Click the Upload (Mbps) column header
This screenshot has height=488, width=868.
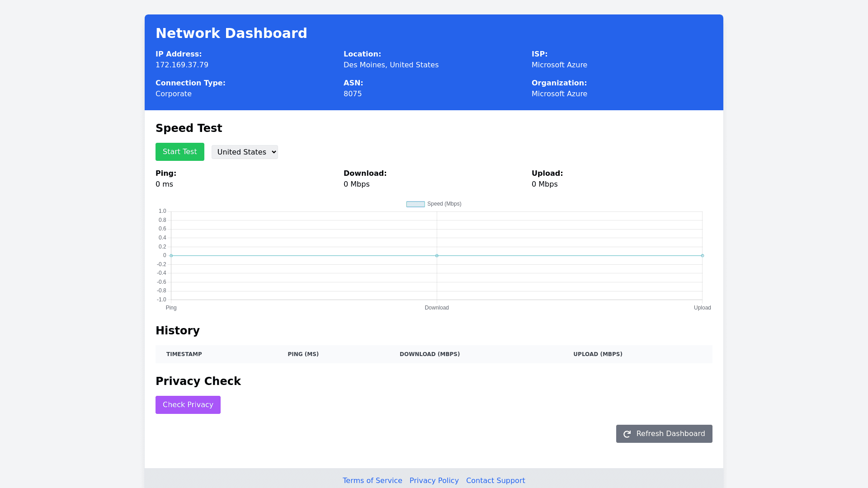pos(598,354)
